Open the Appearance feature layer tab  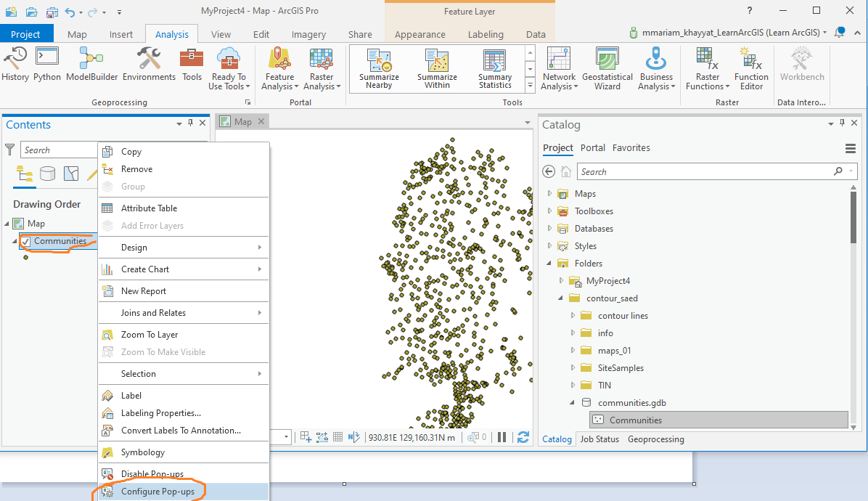(419, 34)
